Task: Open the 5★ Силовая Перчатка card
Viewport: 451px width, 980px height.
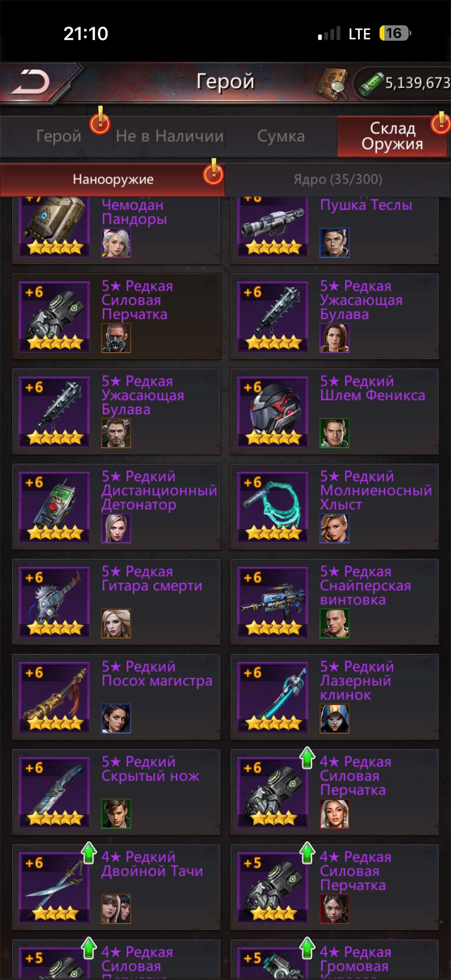Action: [x=117, y=316]
